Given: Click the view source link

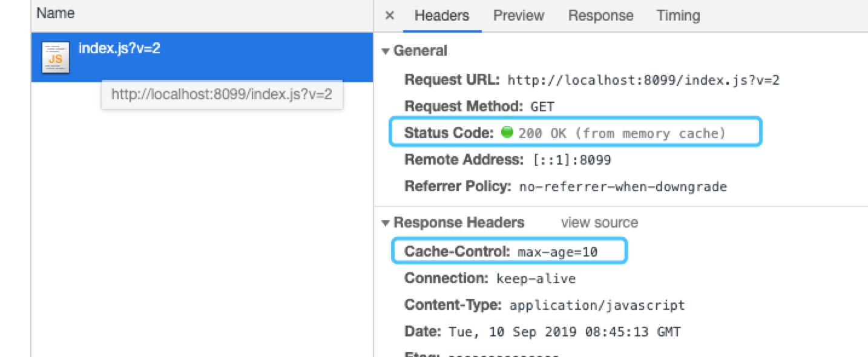Looking at the screenshot, I should click(x=599, y=223).
